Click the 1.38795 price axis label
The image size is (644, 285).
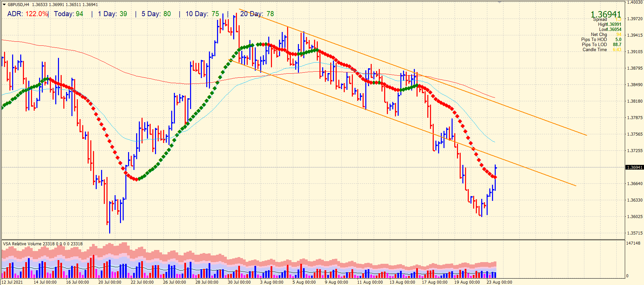635,68
